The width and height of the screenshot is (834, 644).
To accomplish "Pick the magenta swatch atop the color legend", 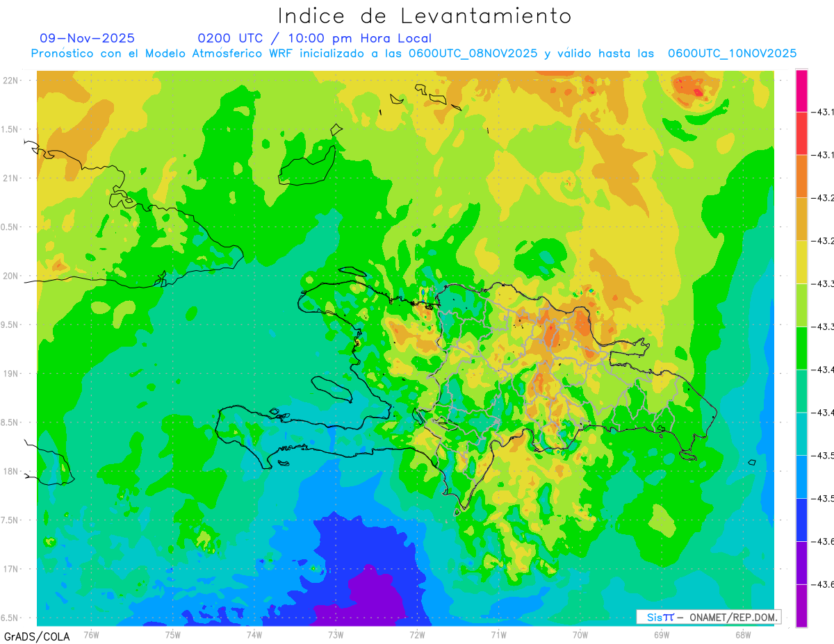I will click(x=801, y=90).
